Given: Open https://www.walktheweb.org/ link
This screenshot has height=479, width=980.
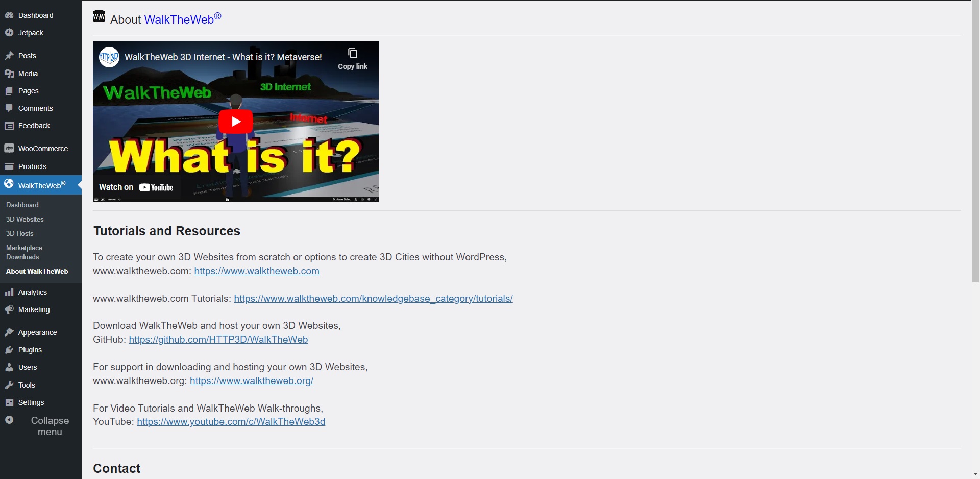Looking at the screenshot, I should pos(252,381).
